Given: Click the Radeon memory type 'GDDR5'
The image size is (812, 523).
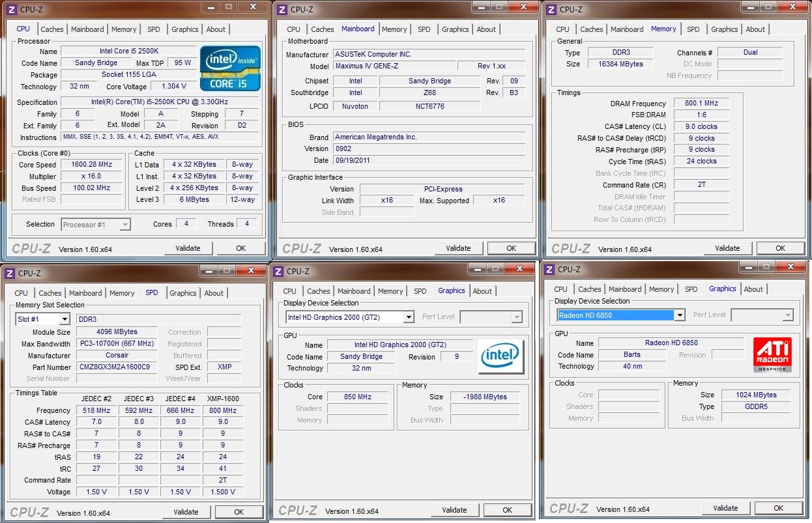Looking at the screenshot, I should (x=756, y=406).
